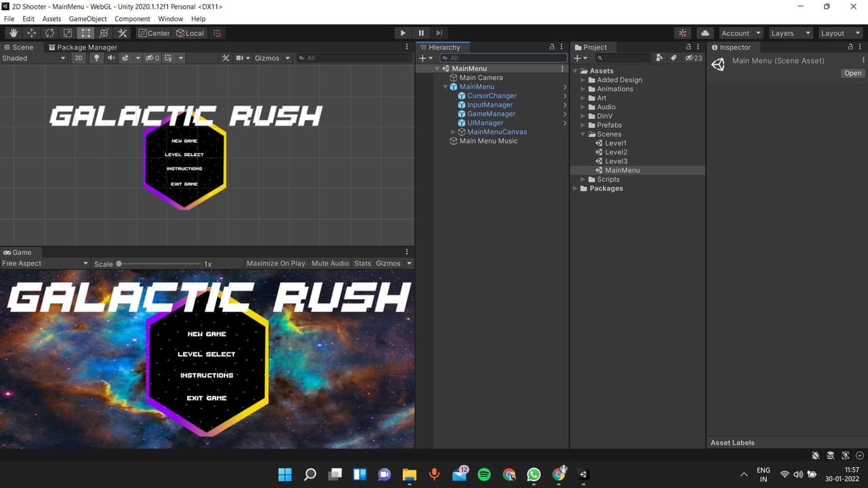The image size is (868, 488).
Task: Open the Layers dropdown
Action: (x=790, y=33)
